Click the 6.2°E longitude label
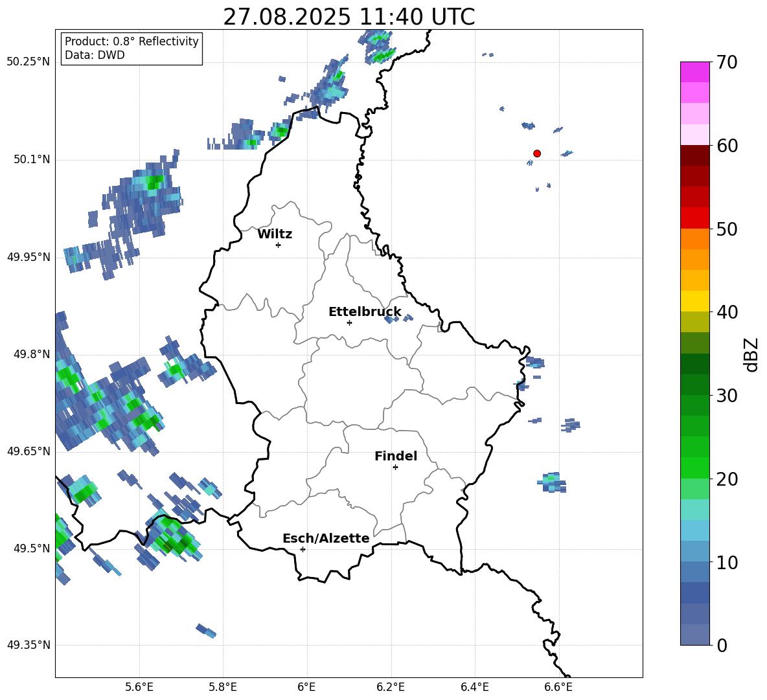Viewport: 767px width, 700px height. pyautogui.click(x=391, y=687)
